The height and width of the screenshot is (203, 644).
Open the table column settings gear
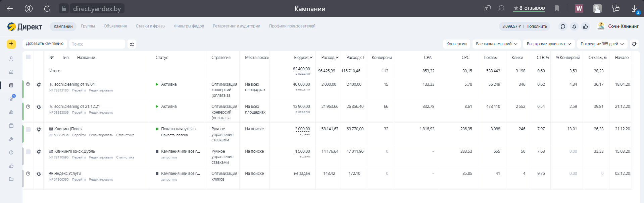[x=634, y=44]
